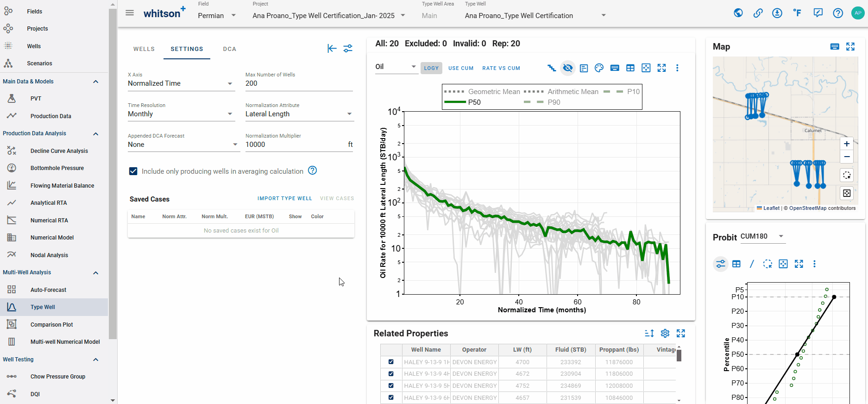Edit Max Number of Wells field

tap(299, 83)
